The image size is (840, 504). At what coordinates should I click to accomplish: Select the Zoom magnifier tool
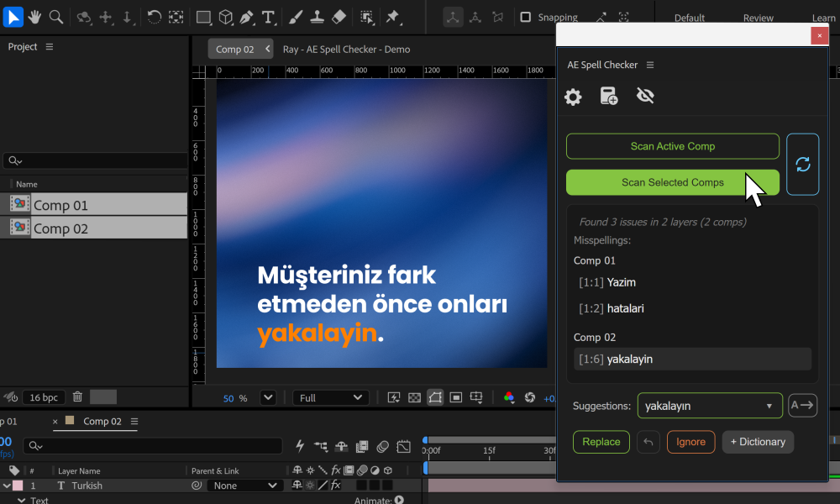56,17
